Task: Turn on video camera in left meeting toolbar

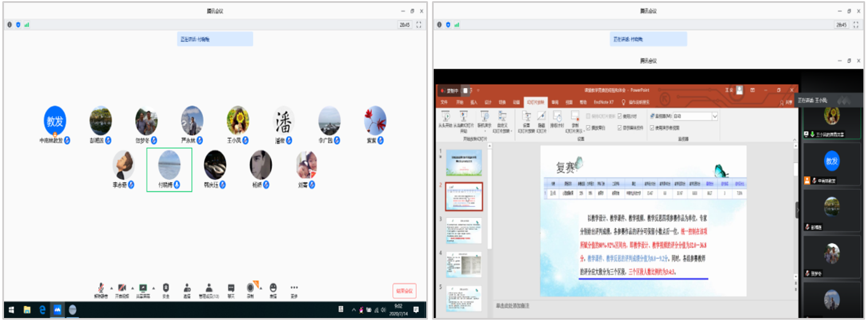Action: point(122,291)
